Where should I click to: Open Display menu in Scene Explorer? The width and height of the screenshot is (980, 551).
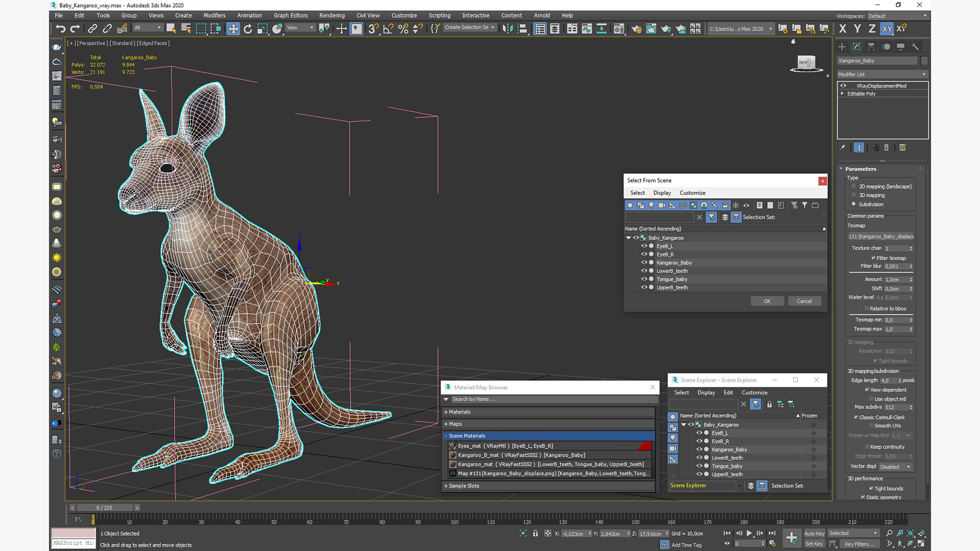click(x=706, y=392)
